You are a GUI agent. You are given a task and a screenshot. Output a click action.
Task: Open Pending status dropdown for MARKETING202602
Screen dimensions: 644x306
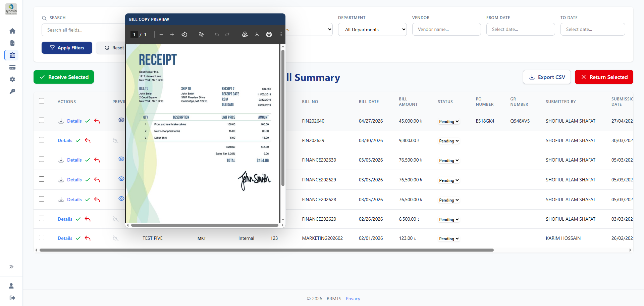pyautogui.click(x=449, y=239)
